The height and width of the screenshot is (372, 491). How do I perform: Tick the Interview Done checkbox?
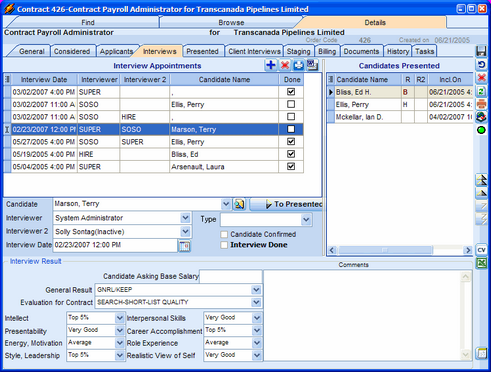point(224,245)
